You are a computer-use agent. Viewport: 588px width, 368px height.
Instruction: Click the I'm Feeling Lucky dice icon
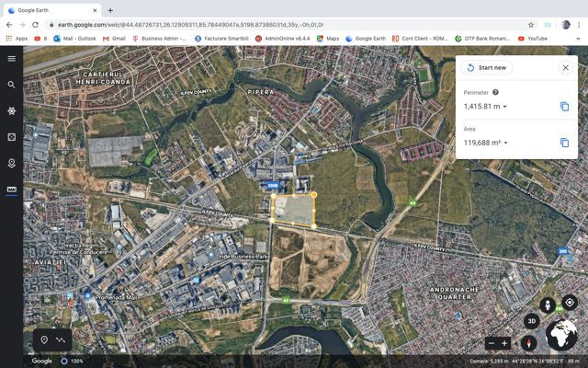click(x=11, y=137)
